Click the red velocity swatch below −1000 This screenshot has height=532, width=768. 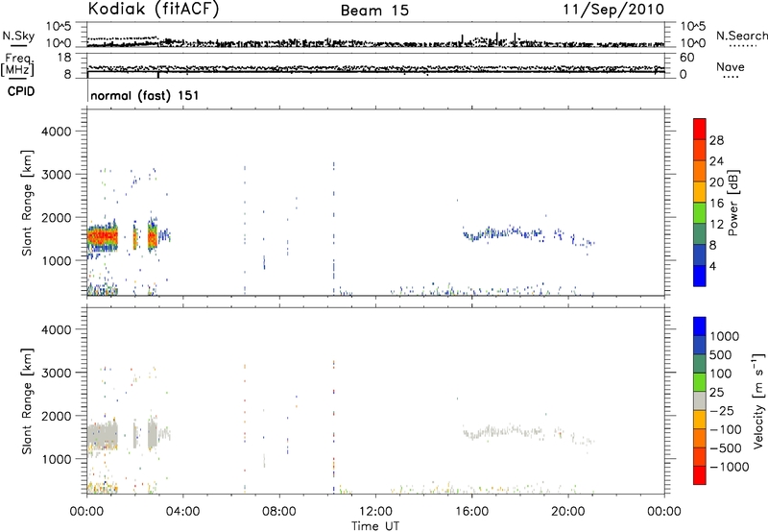pos(700,475)
